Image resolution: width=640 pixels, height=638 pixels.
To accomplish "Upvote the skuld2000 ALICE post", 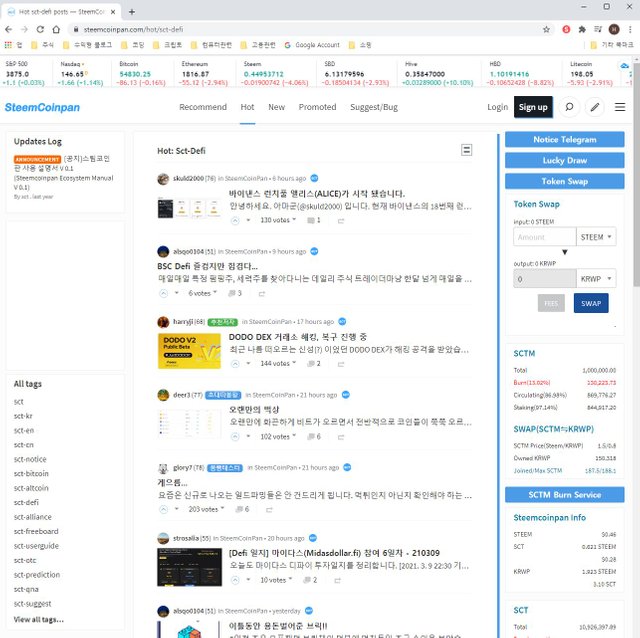I will [235, 220].
